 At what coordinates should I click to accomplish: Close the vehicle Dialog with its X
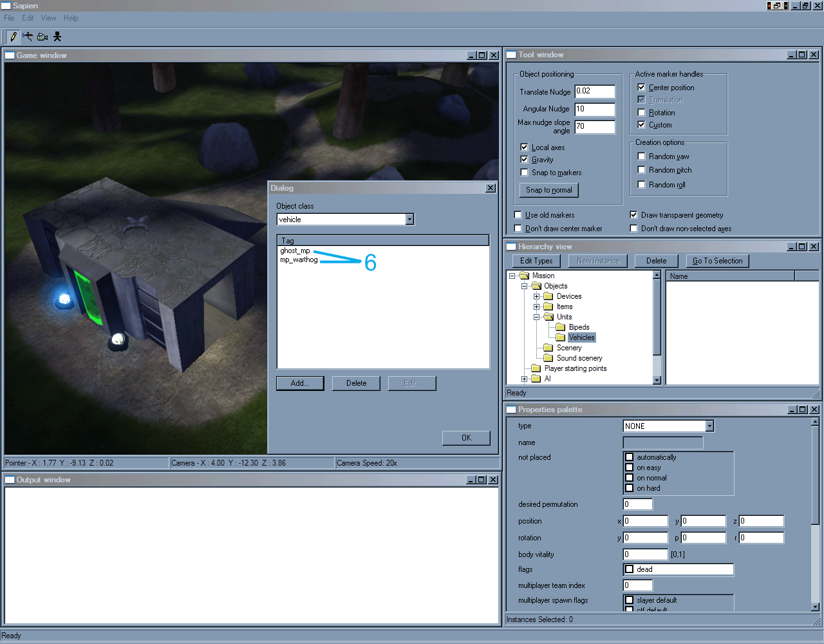491,188
